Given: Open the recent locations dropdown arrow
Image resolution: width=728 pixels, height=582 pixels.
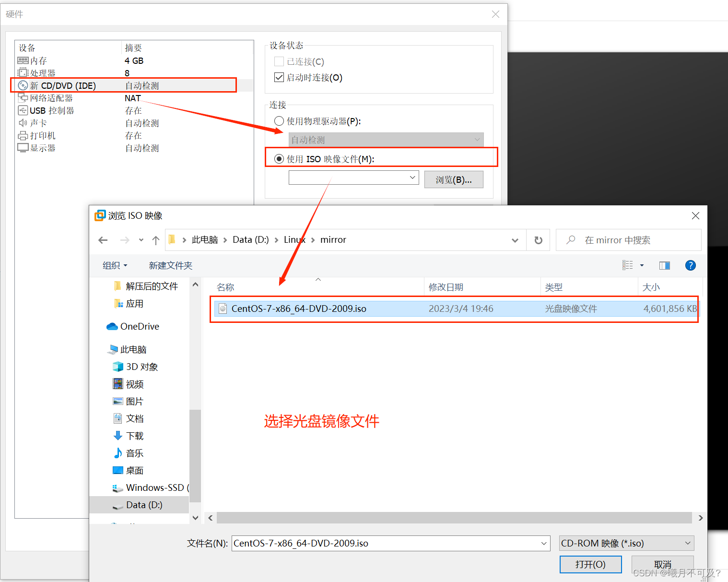Looking at the screenshot, I should [141, 240].
